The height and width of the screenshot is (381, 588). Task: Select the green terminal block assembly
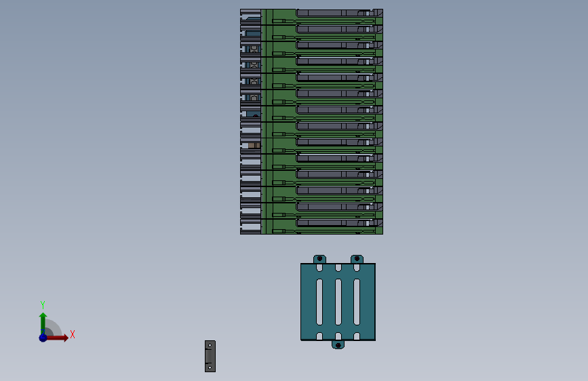tap(311, 121)
